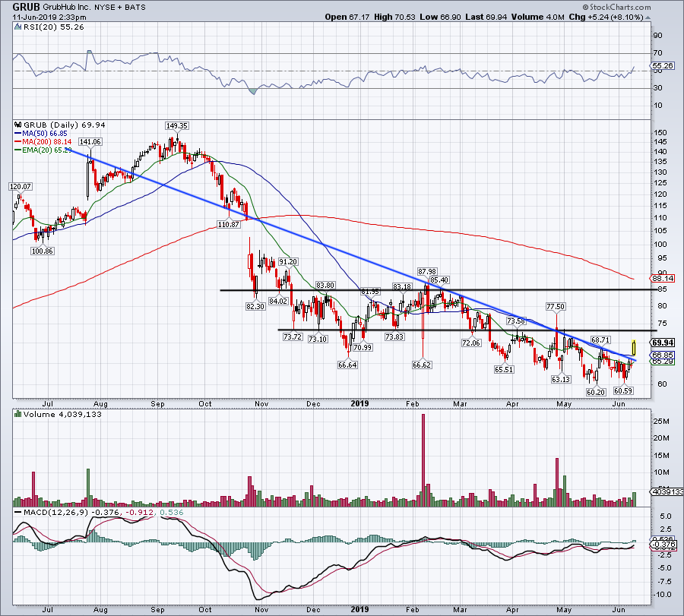Image resolution: width=684 pixels, height=616 pixels.
Task: Click the 100.86 low price label
Action: click(43, 251)
